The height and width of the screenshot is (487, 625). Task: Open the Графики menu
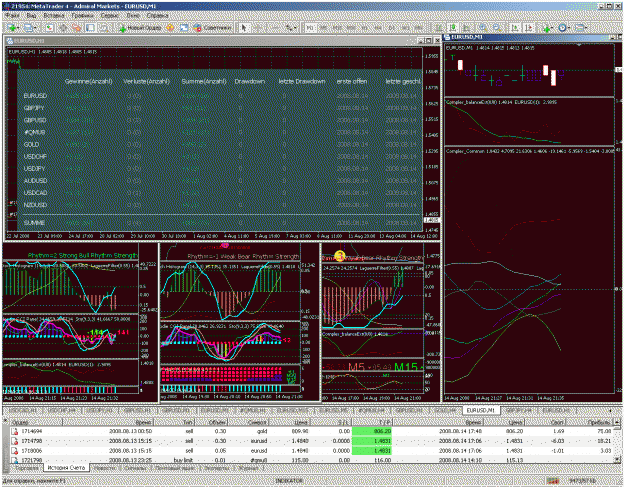click(x=83, y=16)
